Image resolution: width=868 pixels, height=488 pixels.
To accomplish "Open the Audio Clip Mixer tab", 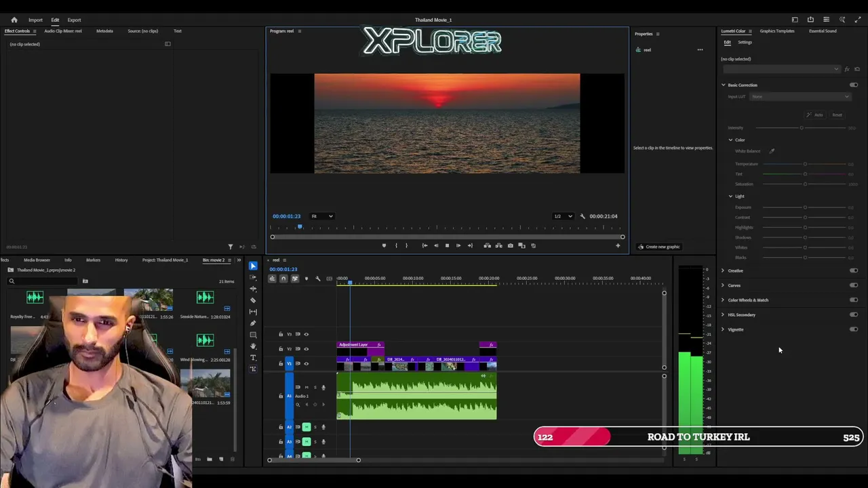I will coord(63,31).
